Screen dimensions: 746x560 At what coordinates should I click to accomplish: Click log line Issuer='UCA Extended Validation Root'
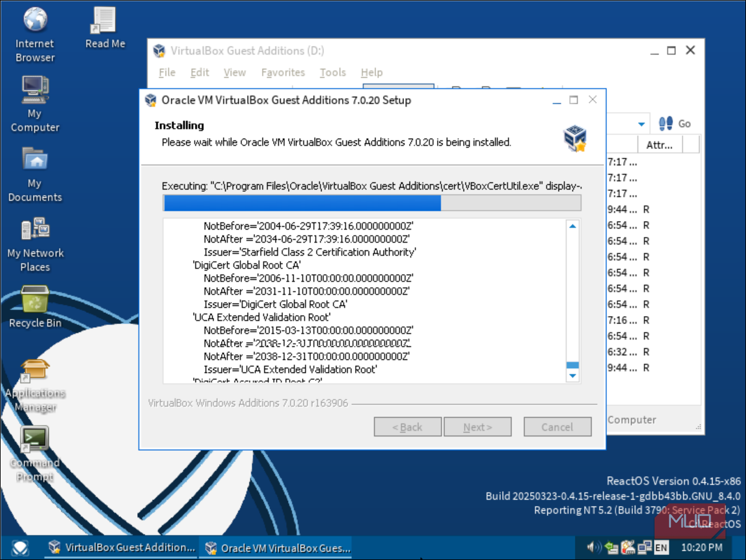coord(290,369)
